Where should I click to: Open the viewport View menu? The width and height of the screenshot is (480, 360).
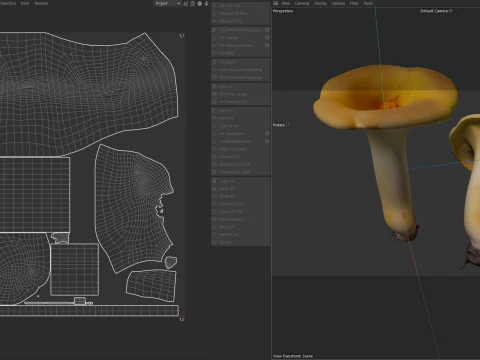(x=286, y=3)
